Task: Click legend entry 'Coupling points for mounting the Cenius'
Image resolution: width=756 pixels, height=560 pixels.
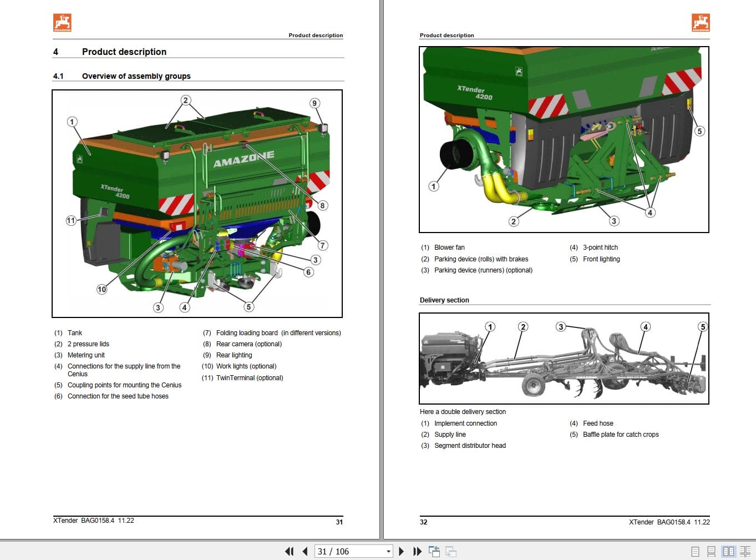Action: pyautogui.click(x=124, y=385)
